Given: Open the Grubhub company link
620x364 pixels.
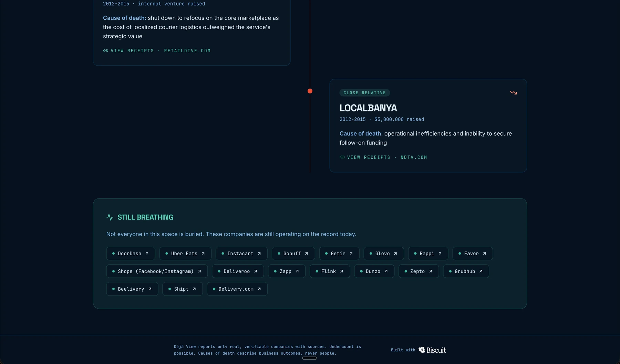Looking at the screenshot, I should click(466, 271).
